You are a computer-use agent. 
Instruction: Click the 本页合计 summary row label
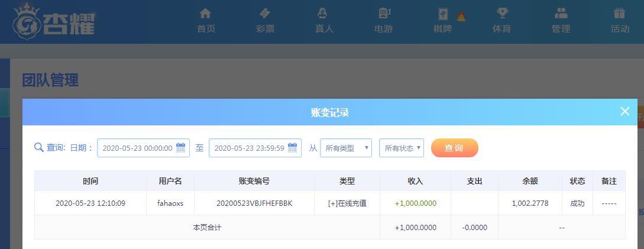(207, 227)
